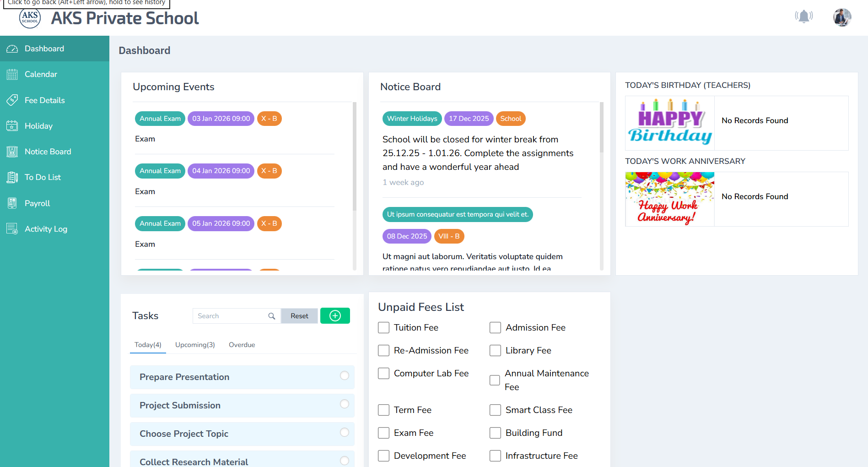Switch to the Overdue tasks tab
This screenshot has width=868, height=467.
click(242, 345)
